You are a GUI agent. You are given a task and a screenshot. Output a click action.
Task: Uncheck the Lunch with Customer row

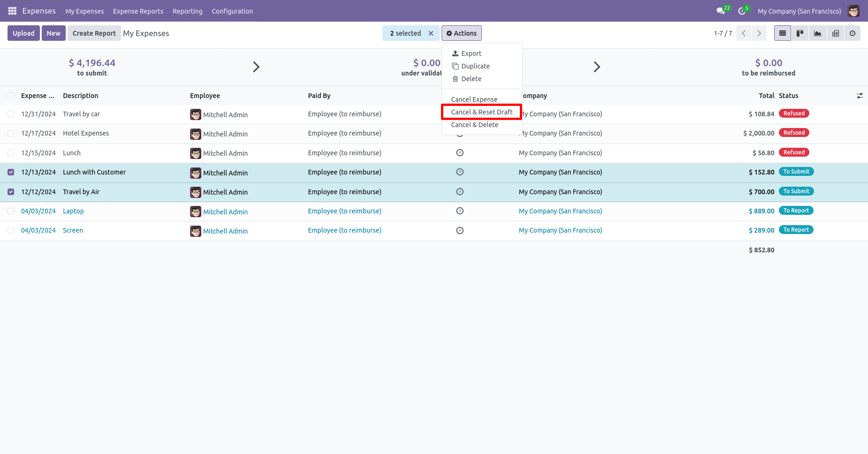click(x=11, y=172)
